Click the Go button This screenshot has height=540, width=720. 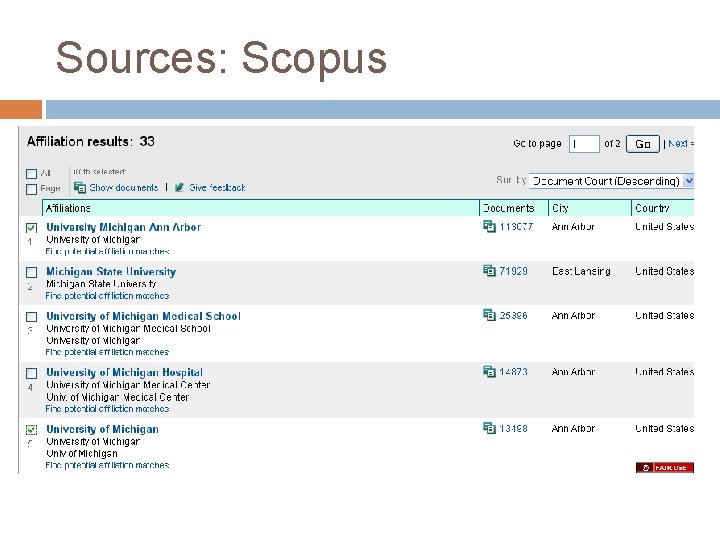point(642,144)
